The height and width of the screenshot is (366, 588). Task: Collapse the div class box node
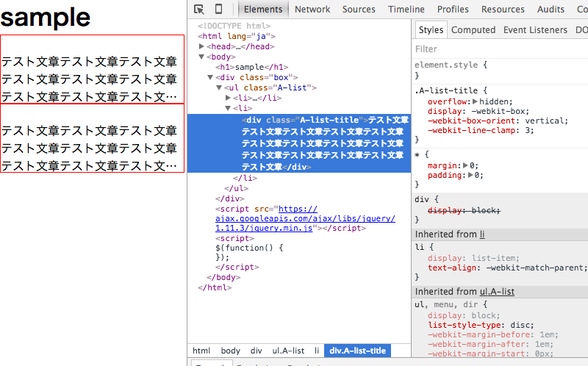tap(211, 77)
